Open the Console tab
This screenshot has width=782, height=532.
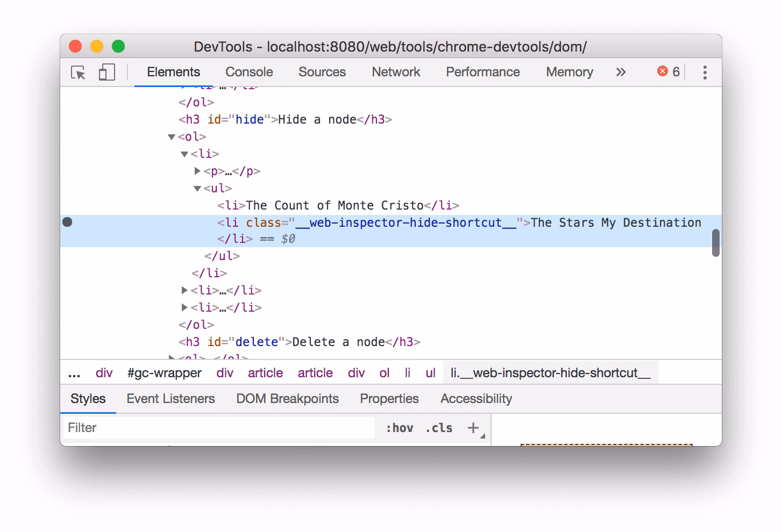[x=249, y=72]
